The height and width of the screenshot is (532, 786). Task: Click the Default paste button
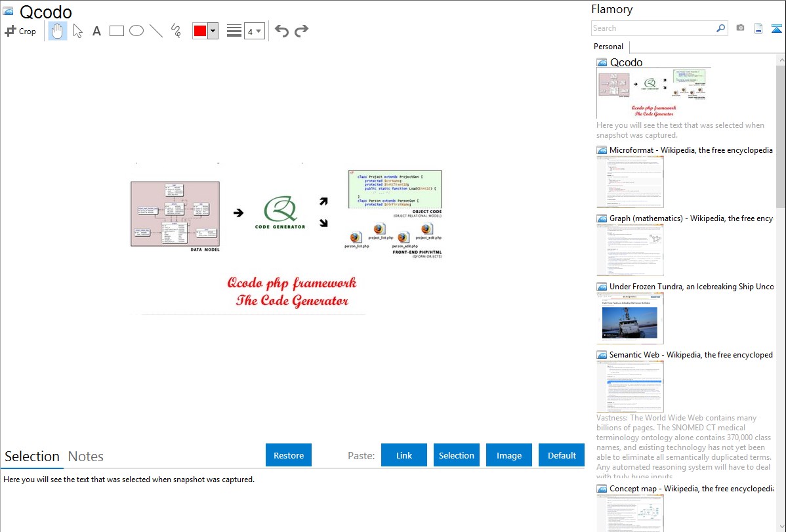coord(562,455)
